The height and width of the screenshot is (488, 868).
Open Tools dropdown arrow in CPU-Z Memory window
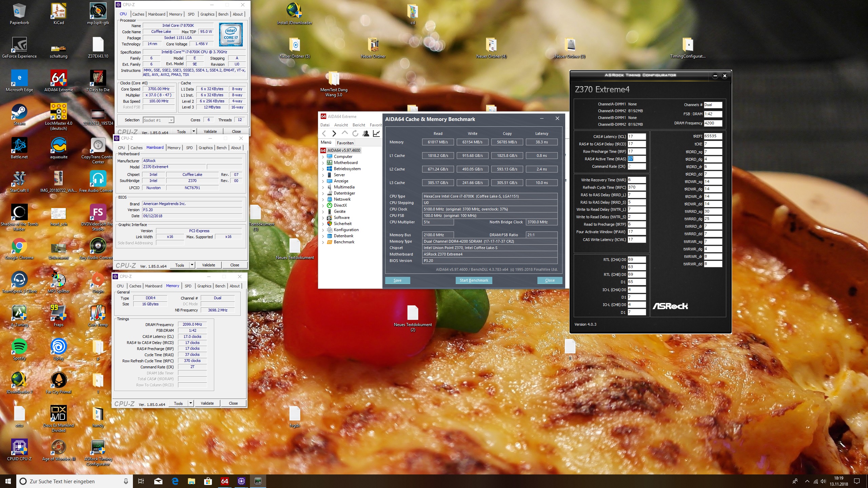click(x=191, y=403)
